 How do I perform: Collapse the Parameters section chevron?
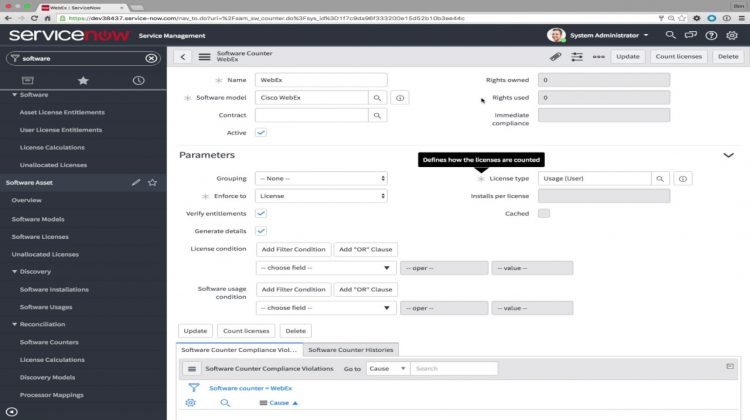728,155
